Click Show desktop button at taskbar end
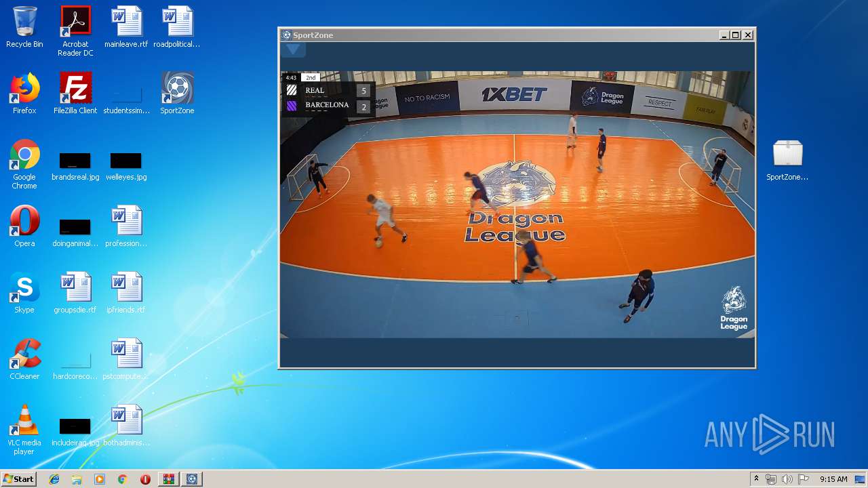 coord(861,479)
